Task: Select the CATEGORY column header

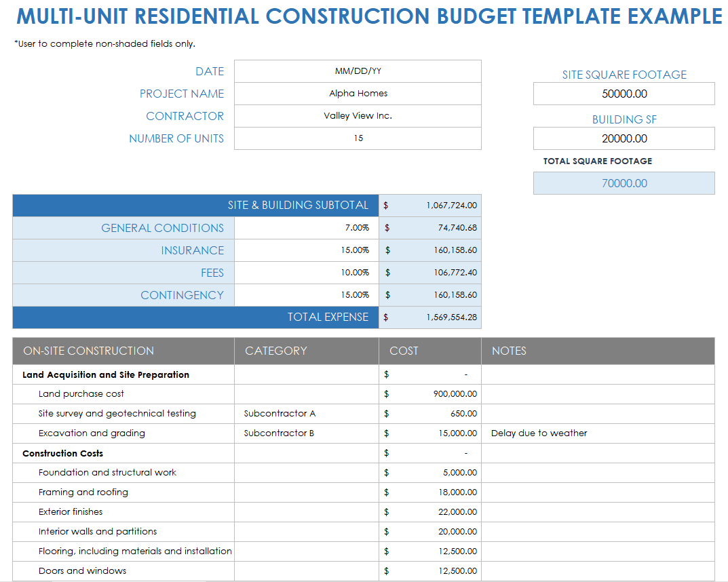Action: [x=307, y=351]
